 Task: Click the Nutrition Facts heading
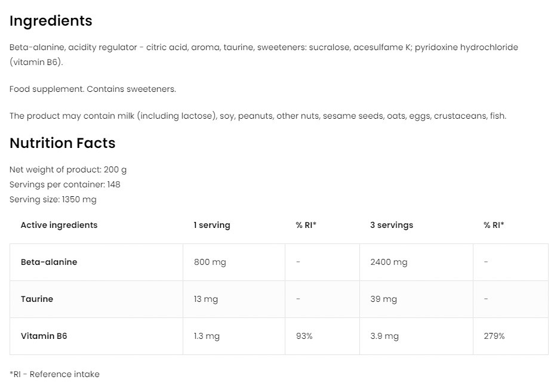tap(62, 143)
